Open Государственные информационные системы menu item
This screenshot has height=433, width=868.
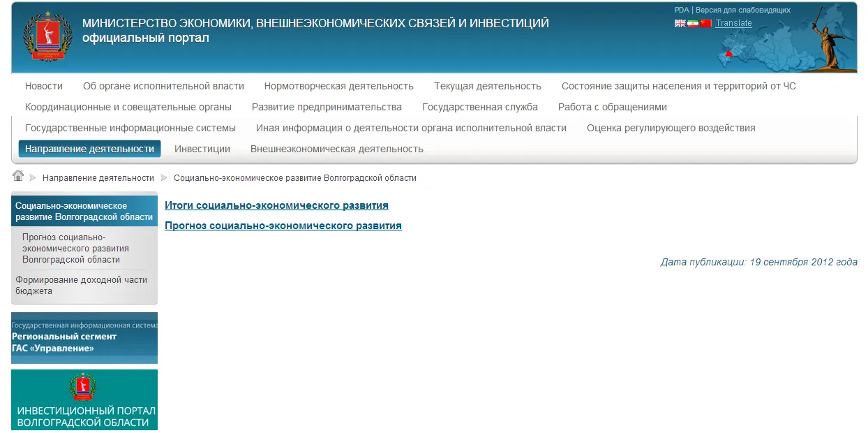coord(130,128)
